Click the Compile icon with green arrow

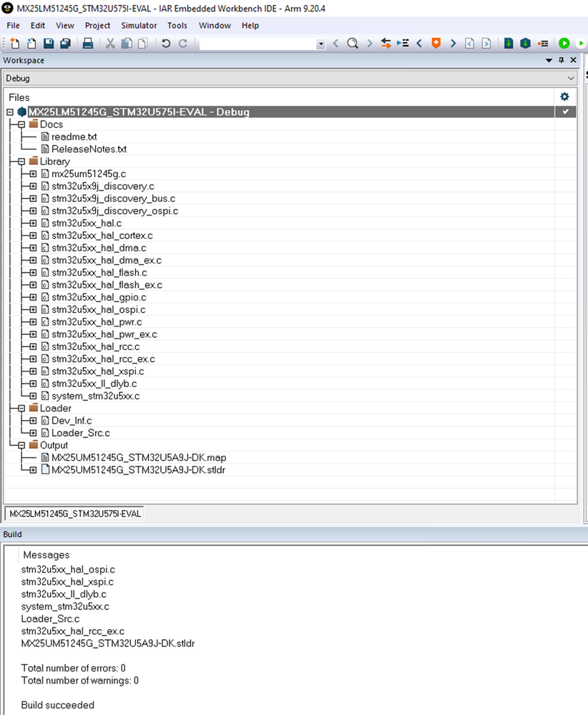pos(509,44)
